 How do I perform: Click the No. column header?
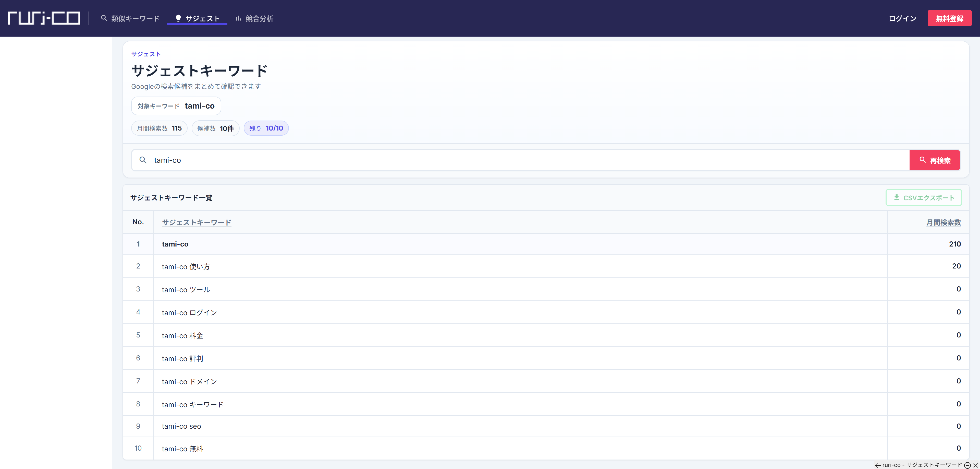(x=138, y=222)
